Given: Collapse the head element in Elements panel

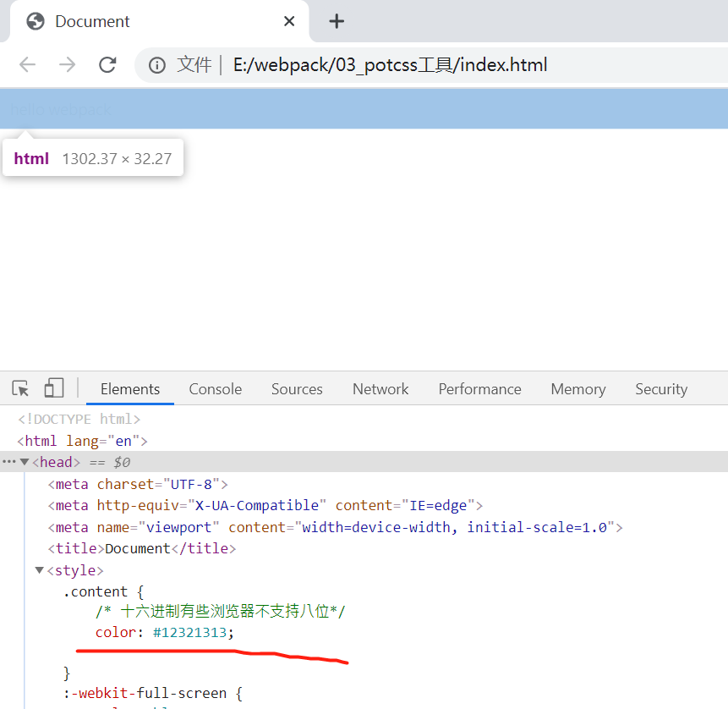Looking at the screenshot, I should click(25, 461).
